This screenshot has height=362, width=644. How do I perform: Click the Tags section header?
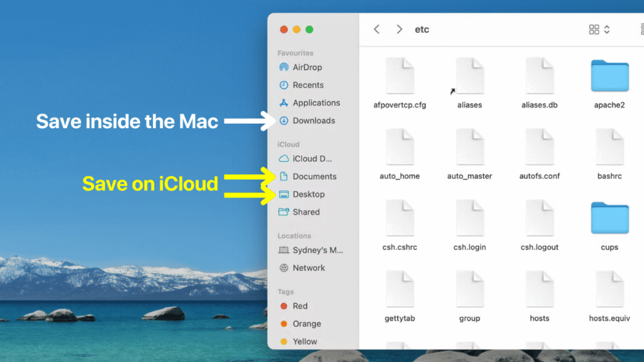tap(286, 292)
